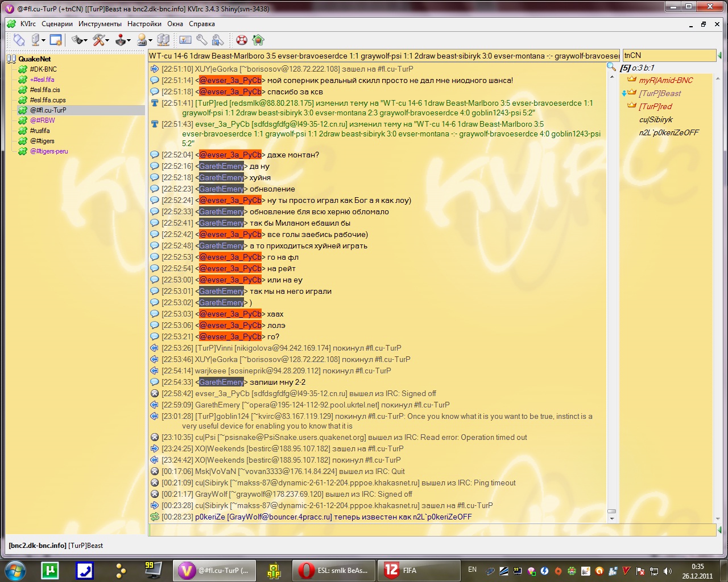Screen dimensions: 728x582
Task: Click GarethEmery nick in the 22:54:33 message
Action: [x=221, y=382]
